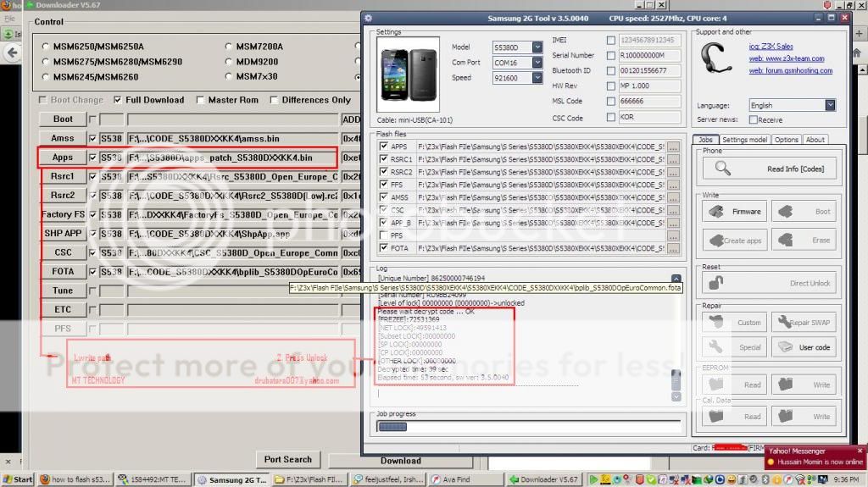The height and width of the screenshot is (487, 868).
Task: Open the About tab
Action: tap(815, 140)
